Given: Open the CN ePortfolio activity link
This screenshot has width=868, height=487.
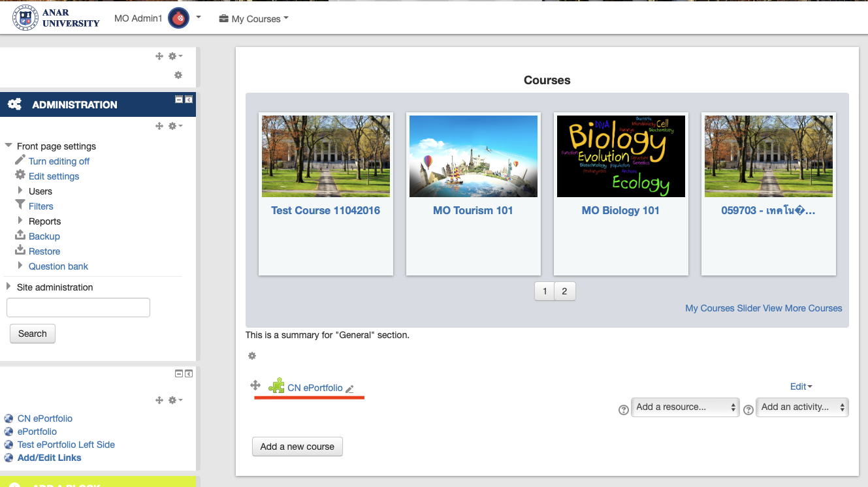Looking at the screenshot, I should coord(315,388).
